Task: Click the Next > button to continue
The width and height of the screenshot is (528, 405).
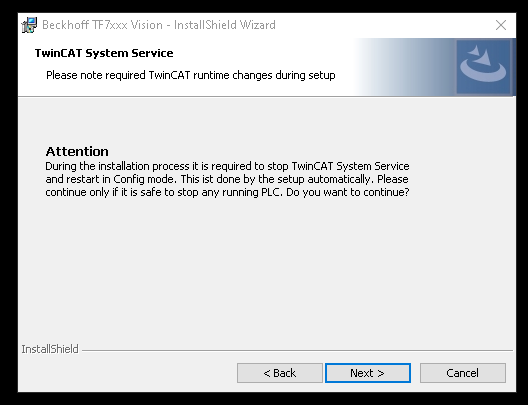Action: (x=368, y=373)
